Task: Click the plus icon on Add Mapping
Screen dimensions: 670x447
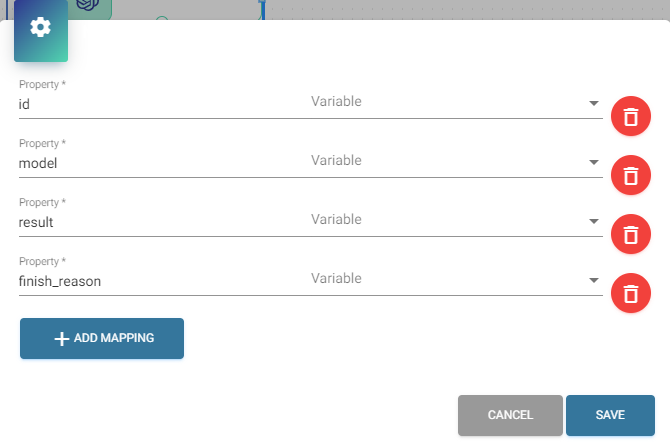Action: coord(61,338)
